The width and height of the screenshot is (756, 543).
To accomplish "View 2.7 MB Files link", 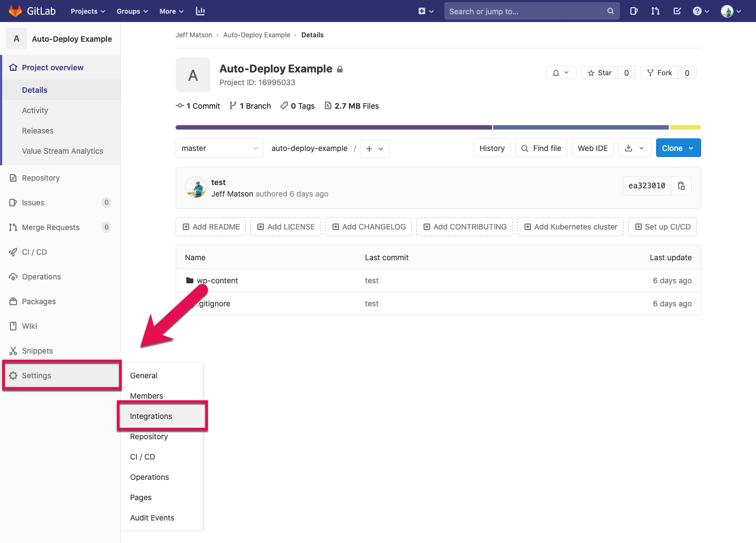I will [x=352, y=106].
